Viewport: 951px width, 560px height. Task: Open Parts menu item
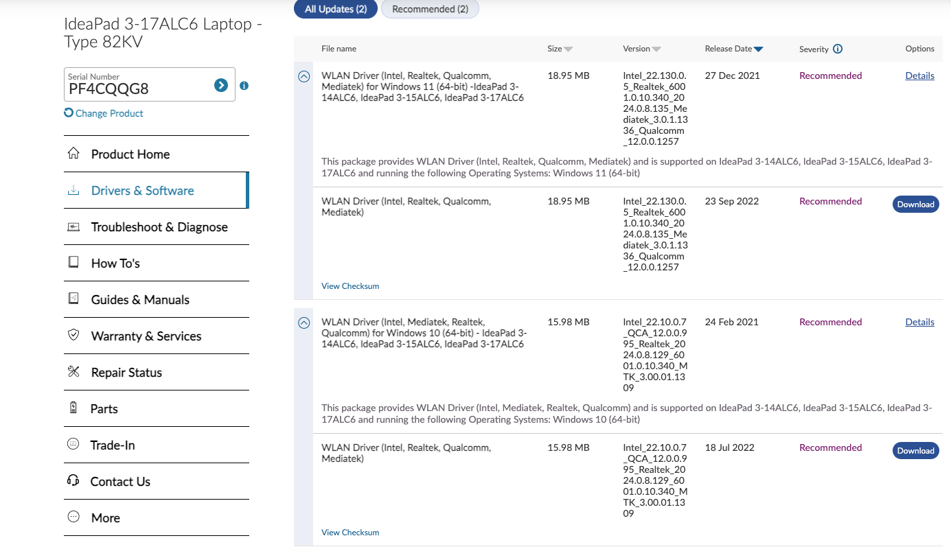point(157,408)
